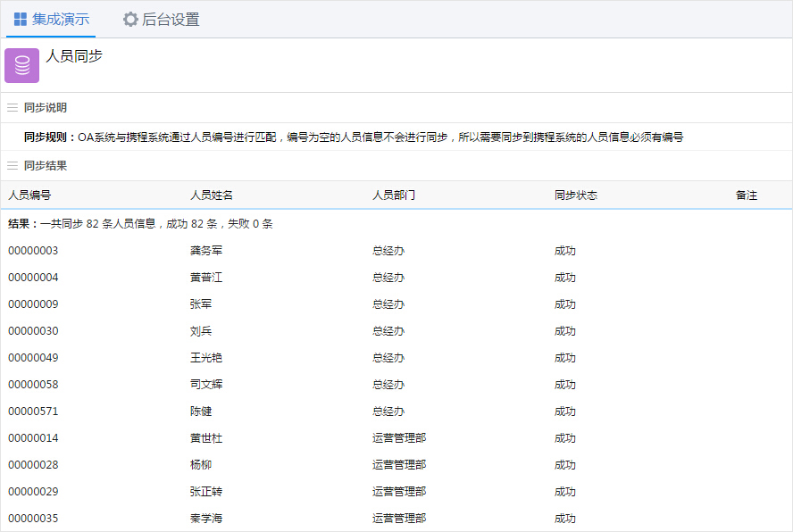This screenshot has height=532, width=793.
Task: Switch to the 集成演示 tab
Action: (52, 19)
